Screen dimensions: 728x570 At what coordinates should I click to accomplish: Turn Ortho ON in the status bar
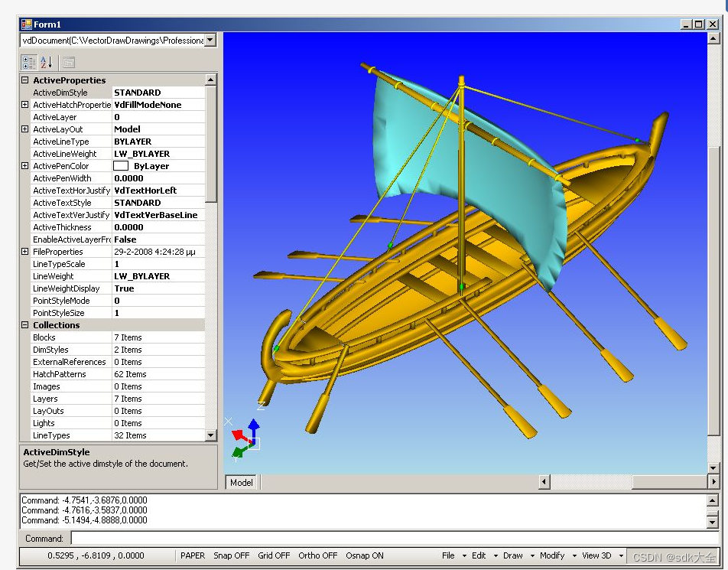click(317, 555)
